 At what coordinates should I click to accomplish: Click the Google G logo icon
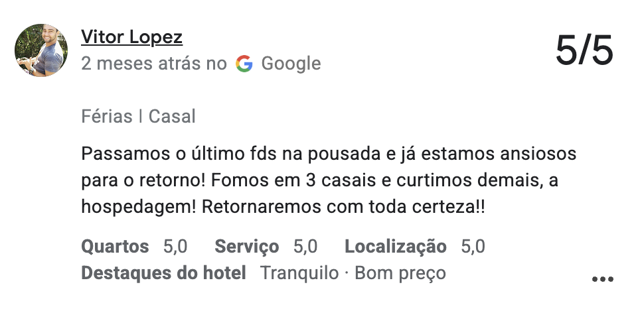[244, 64]
